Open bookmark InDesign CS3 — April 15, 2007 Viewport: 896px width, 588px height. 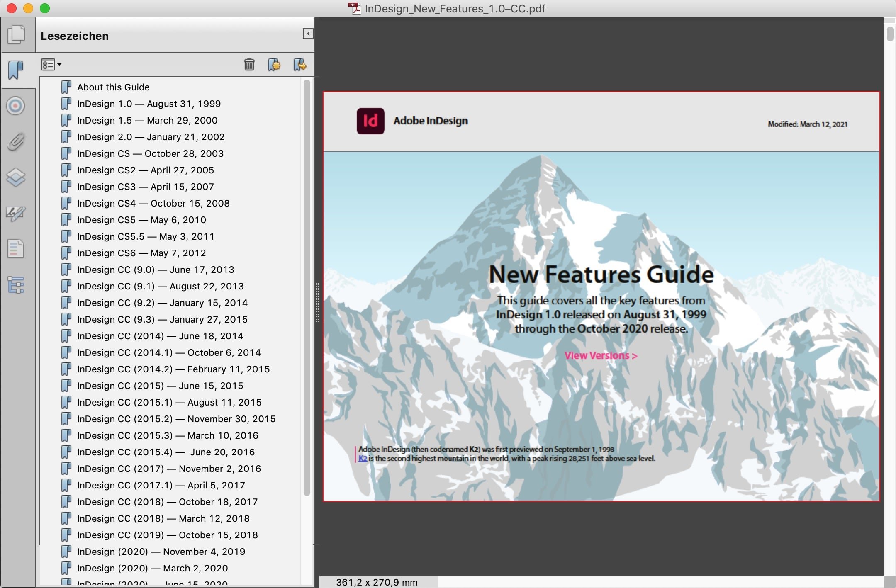(146, 187)
